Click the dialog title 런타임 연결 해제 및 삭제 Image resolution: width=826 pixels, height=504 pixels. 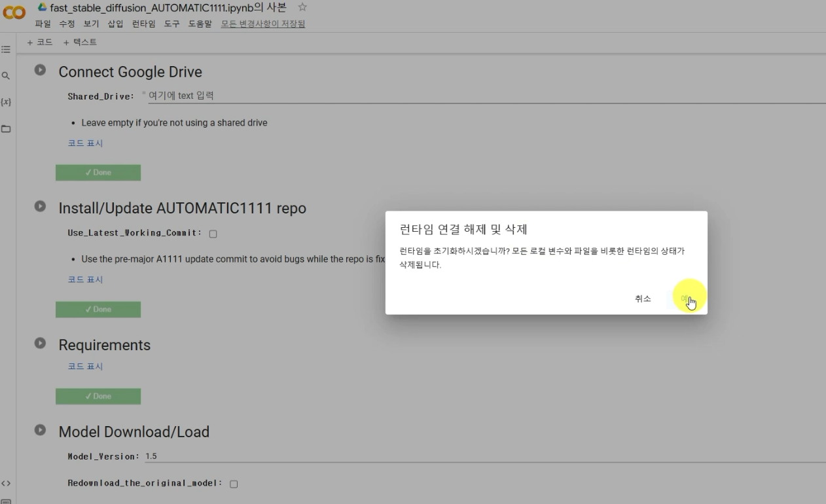[x=463, y=229]
